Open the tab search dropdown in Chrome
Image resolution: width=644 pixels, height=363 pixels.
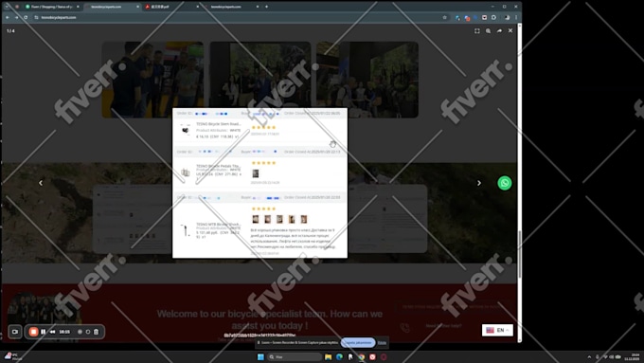tap(7, 7)
